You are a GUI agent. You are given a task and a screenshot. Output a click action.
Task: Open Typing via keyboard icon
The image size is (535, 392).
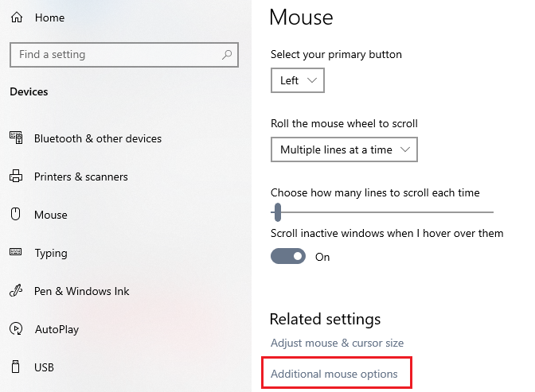(16, 252)
